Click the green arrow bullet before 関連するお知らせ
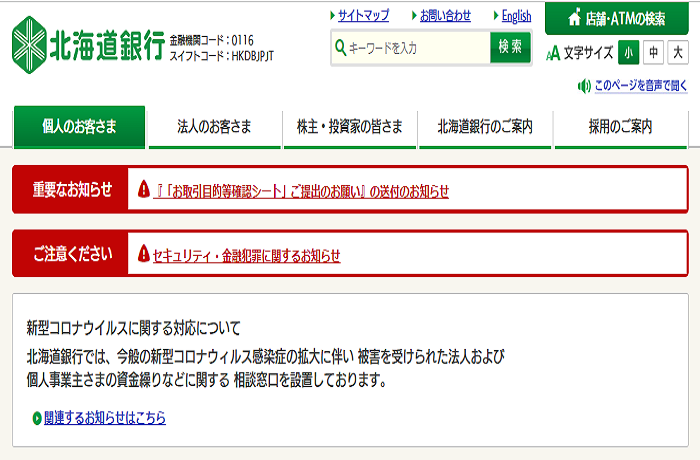Screen dimensions: 700x460 coord(37,418)
